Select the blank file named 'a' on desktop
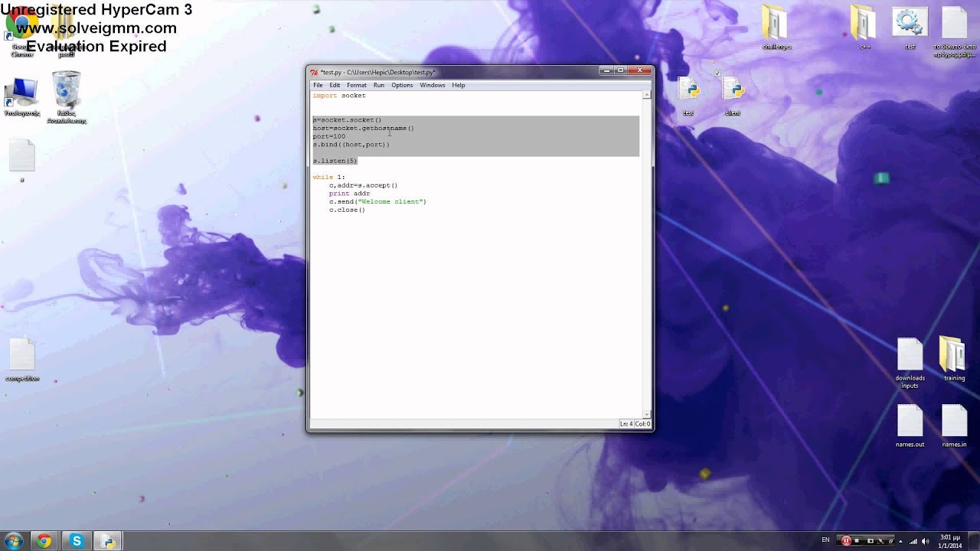The width and height of the screenshot is (980, 551). click(x=22, y=161)
